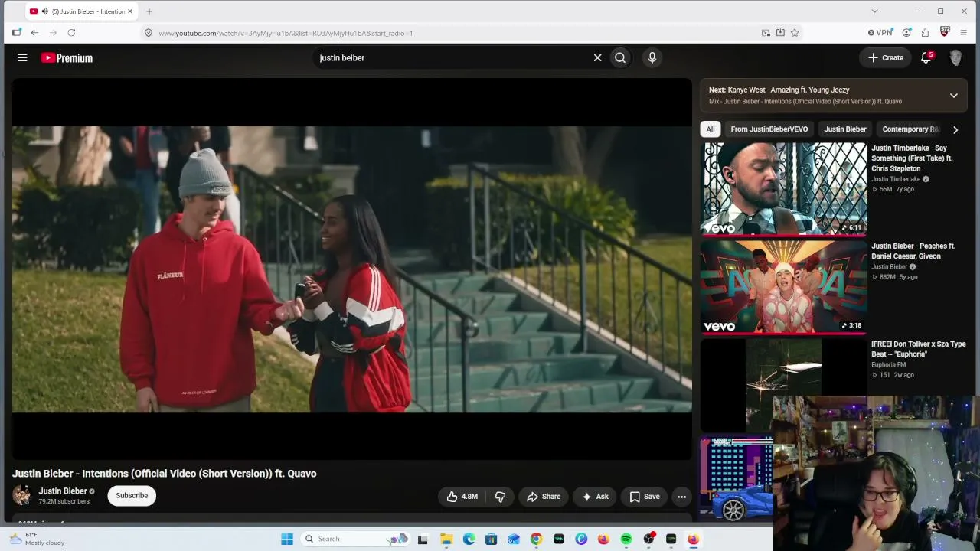Select the Justin Bieber filter chip

click(845, 129)
